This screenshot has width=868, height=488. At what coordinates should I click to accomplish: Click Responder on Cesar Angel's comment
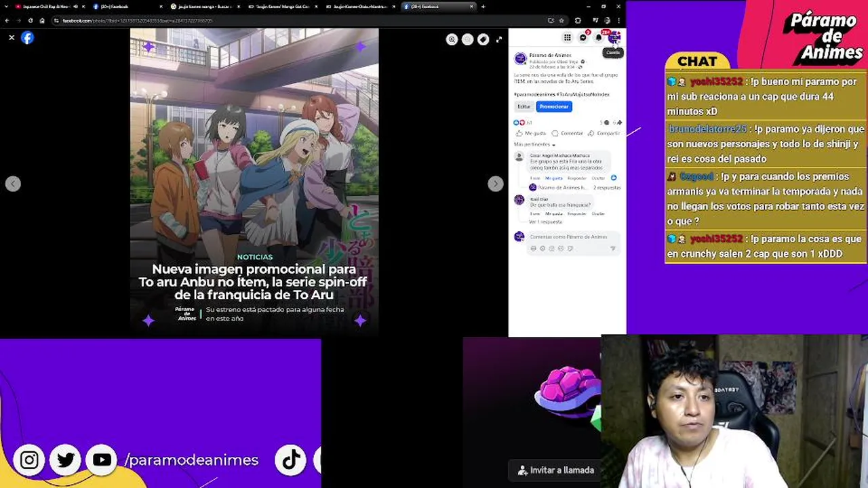coord(576,178)
